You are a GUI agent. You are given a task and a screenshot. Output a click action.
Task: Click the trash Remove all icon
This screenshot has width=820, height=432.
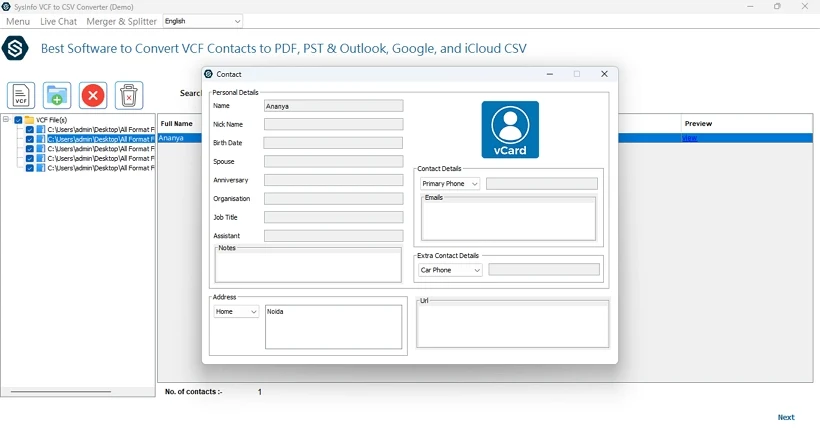tap(129, 95)
